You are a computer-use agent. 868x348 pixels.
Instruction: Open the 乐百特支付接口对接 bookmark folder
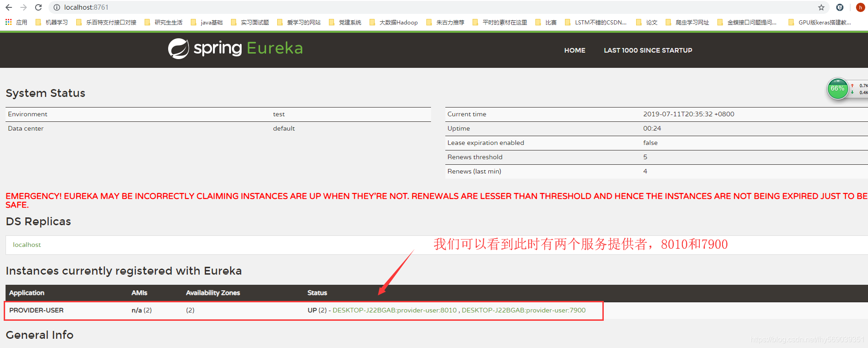click(106, 22)
